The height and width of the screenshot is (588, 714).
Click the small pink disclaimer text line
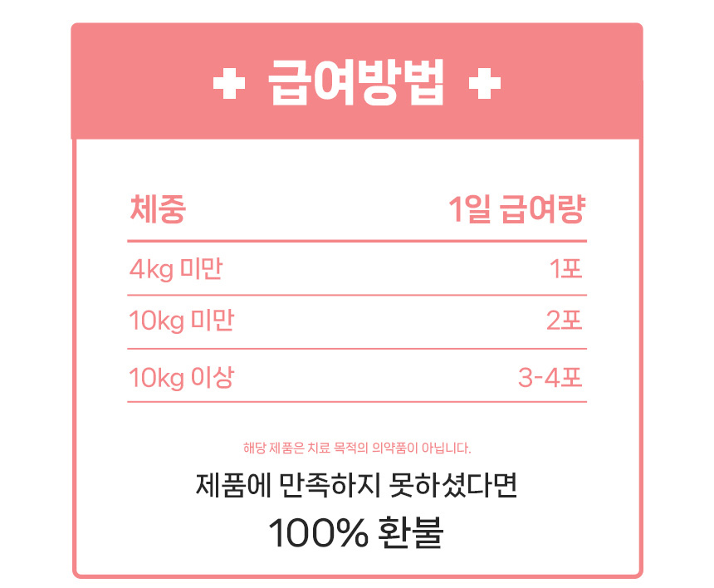(x=357, y=448)
